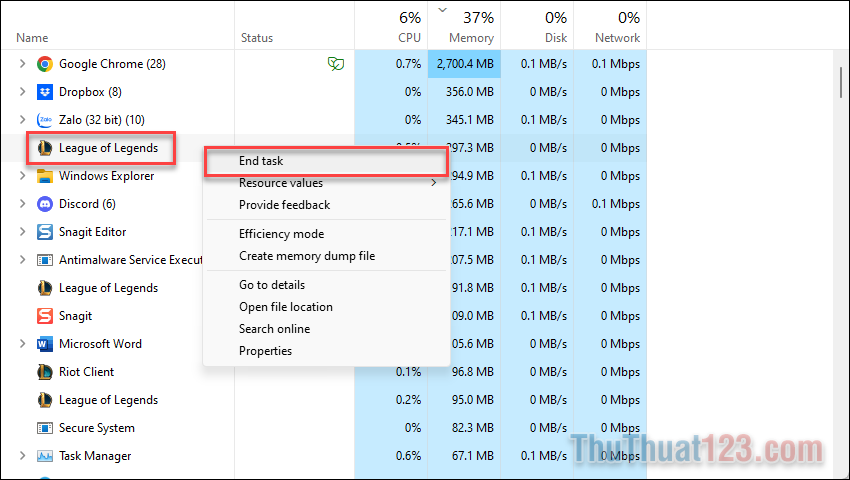The image size is (850, 480).
Task: Select the Windows Explorer process name
Action: click(106, 176)
